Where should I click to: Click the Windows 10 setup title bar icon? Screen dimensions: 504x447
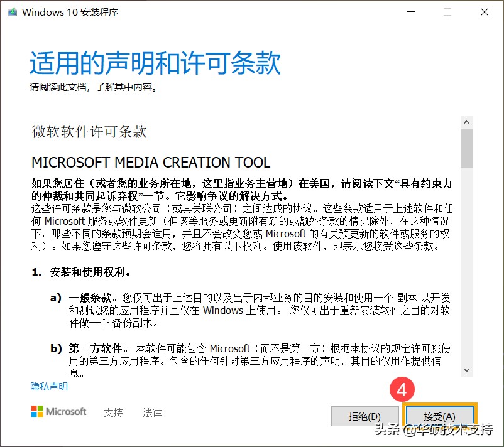tap(12, 12)
